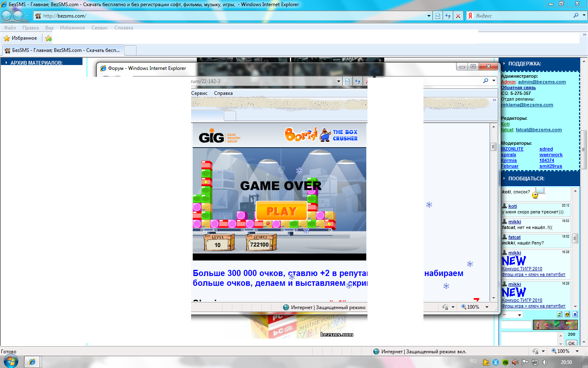The height and width of the screenshot is (368, 588).
Task: Open the Yandex search provider dropdown
Action: click(584, 16)
